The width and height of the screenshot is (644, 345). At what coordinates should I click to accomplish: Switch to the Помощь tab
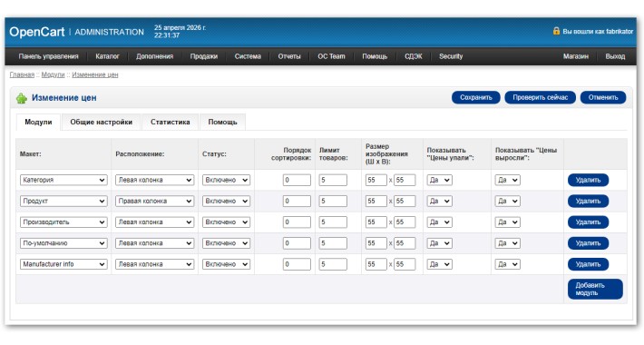tap(222, 123)
